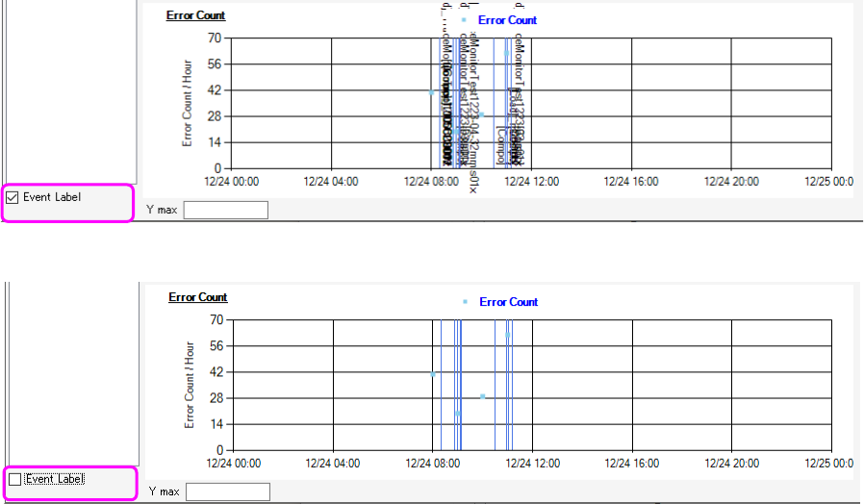The image size is (864, 504).
Task: Click the upper chart's Error Count / Hour axis title
Action: (x=187, y=103)
